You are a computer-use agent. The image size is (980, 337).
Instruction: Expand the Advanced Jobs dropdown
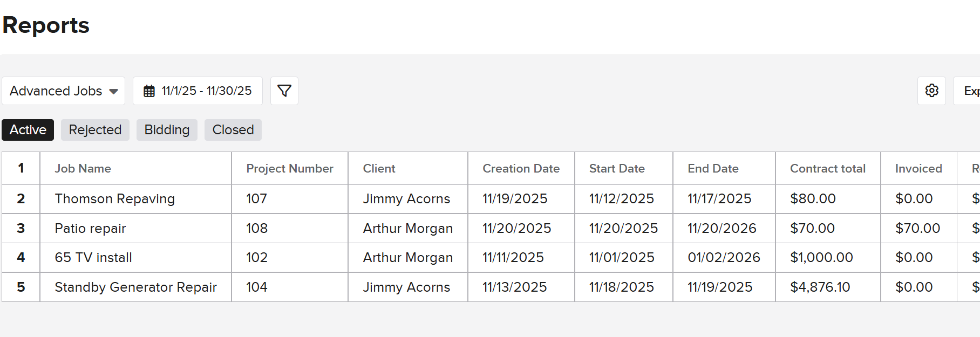point(64,91)
